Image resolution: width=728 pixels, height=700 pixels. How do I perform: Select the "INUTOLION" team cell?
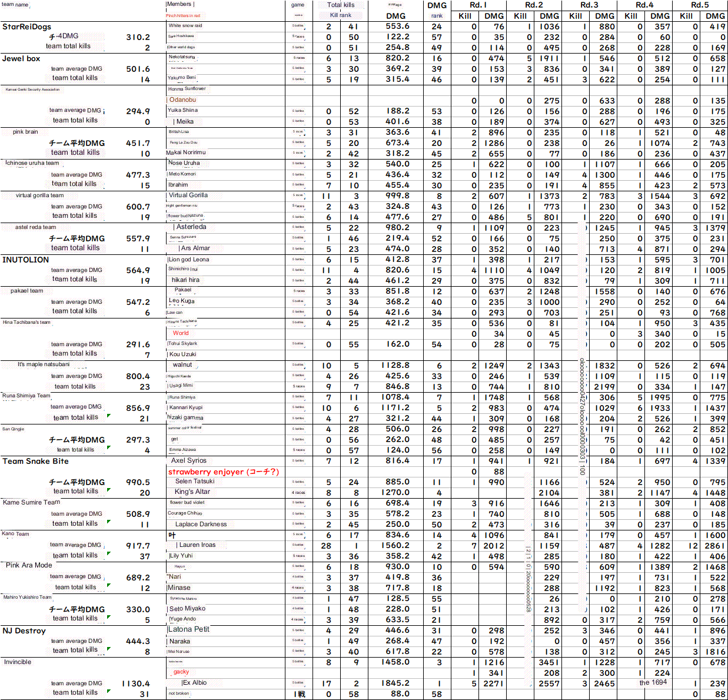pos(25,260)
